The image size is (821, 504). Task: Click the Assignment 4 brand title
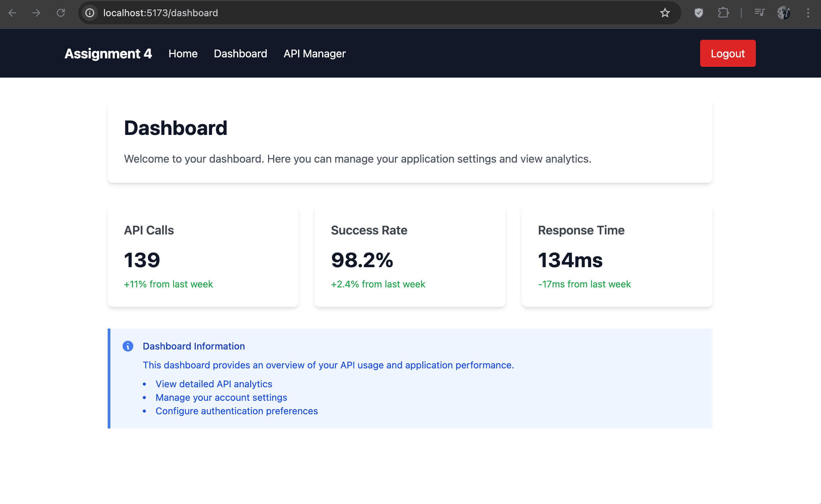point(108,54)
